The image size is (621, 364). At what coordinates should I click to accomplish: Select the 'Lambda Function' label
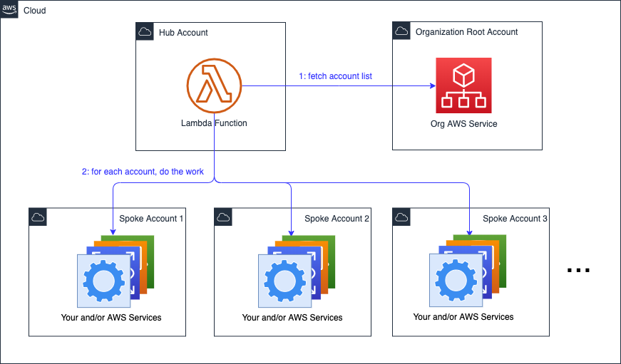pyautogui.click(x=214, y=123)
